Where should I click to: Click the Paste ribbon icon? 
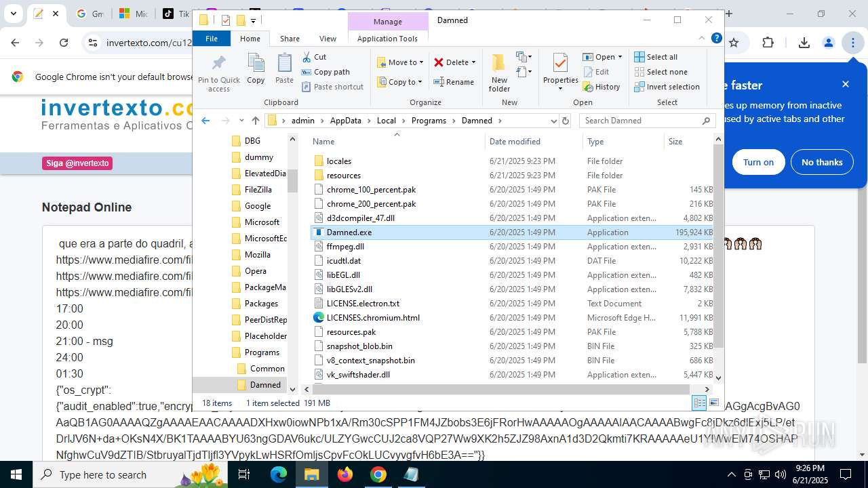pos(284,69)
